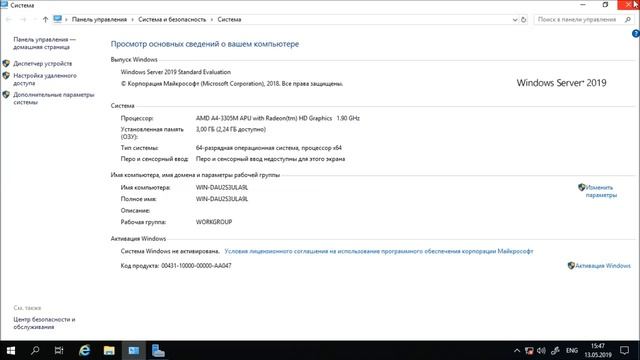Click the shield icon beside Диспетчер устройств
640x360 pixels.
point(6,64)
